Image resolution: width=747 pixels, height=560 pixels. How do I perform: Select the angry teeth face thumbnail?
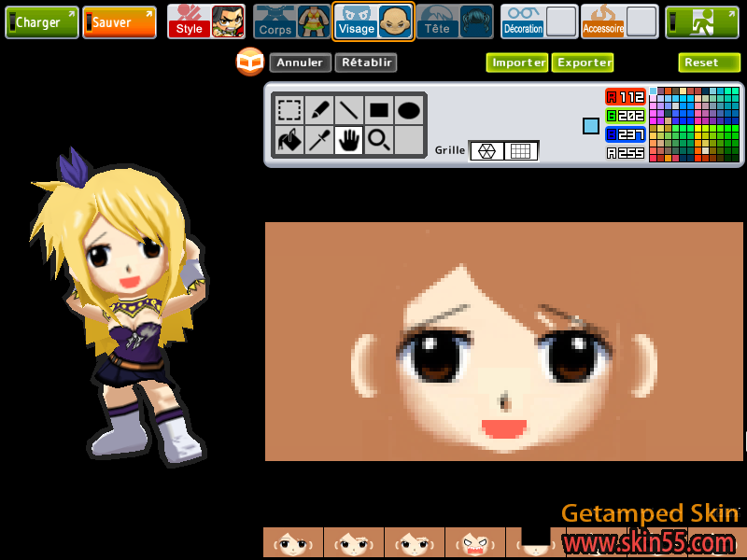tap(475, 542)
